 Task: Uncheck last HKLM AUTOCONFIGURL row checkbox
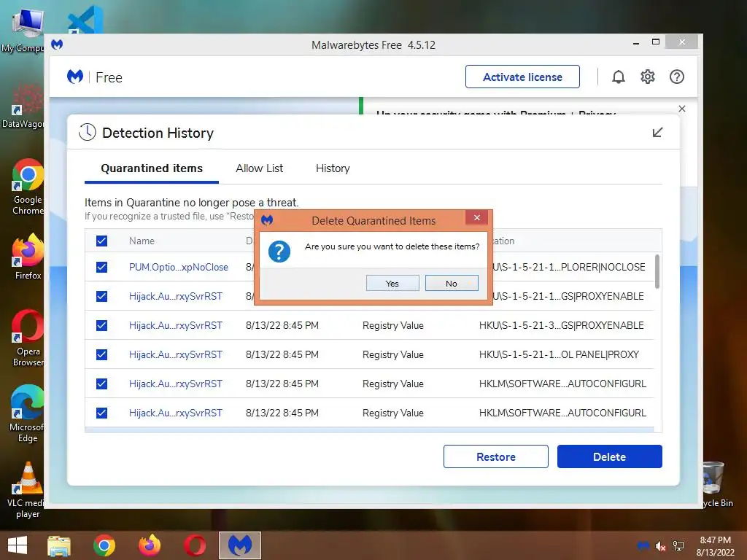pyautogui.click(x=101, y=413)
